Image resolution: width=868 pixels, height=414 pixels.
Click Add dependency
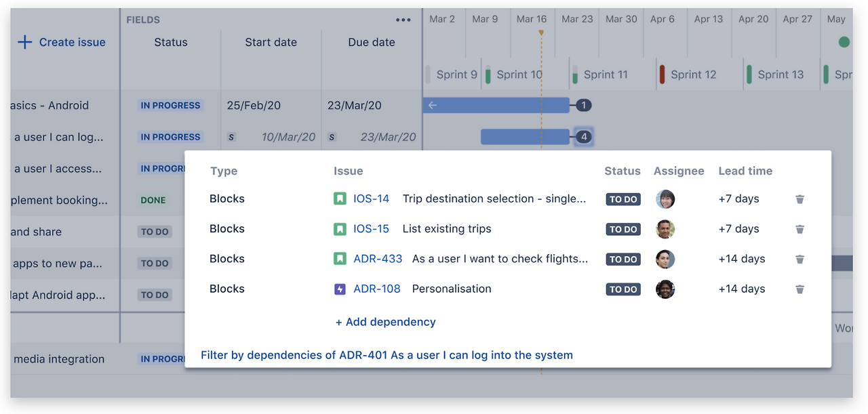[x=385, y=322]
